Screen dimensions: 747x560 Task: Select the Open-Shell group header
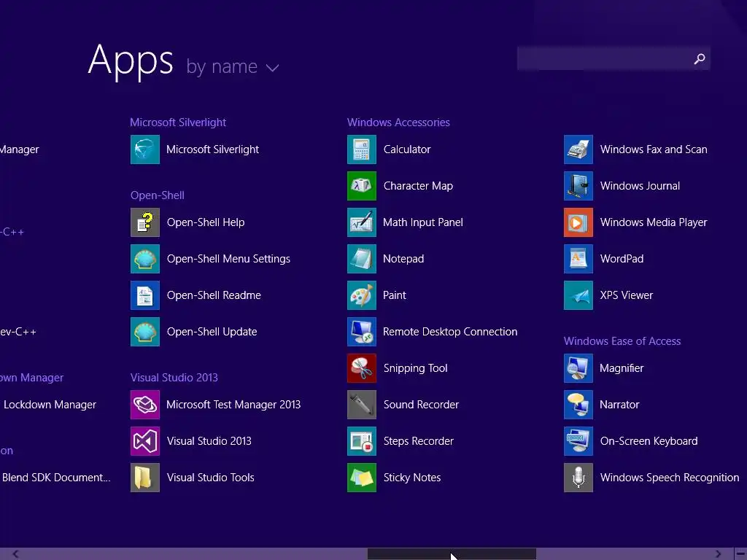click(x=158, y=195)
